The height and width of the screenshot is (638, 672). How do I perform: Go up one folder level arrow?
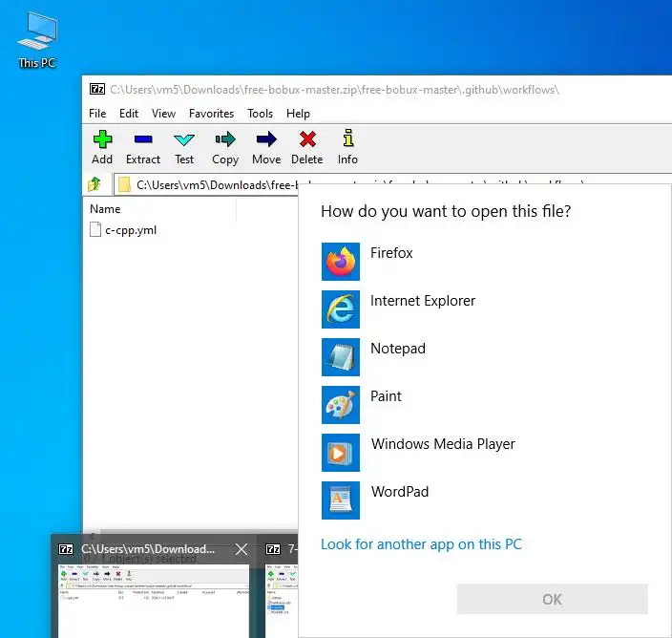[x=94, y=184]
